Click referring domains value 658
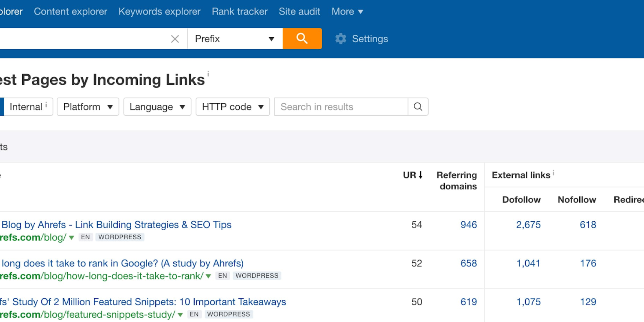 469,263
